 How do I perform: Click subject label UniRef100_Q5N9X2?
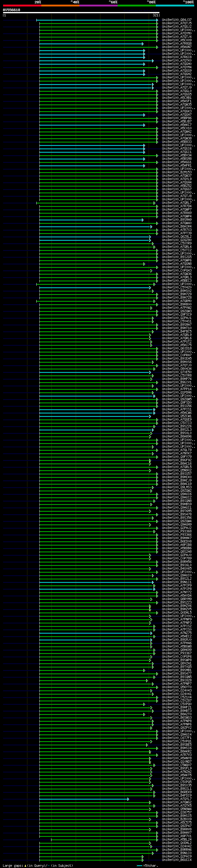point(177,470)
